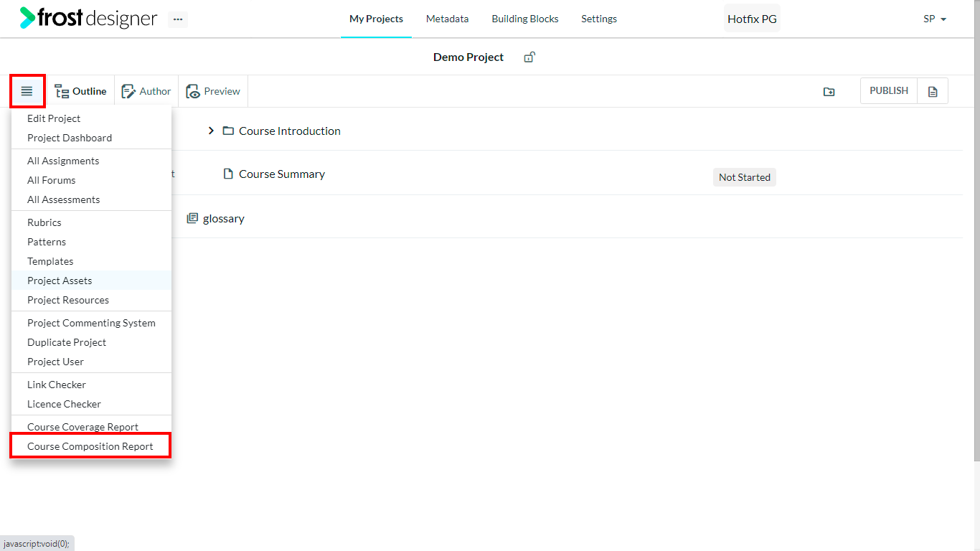Open Project Dashboard

(91, 138)
